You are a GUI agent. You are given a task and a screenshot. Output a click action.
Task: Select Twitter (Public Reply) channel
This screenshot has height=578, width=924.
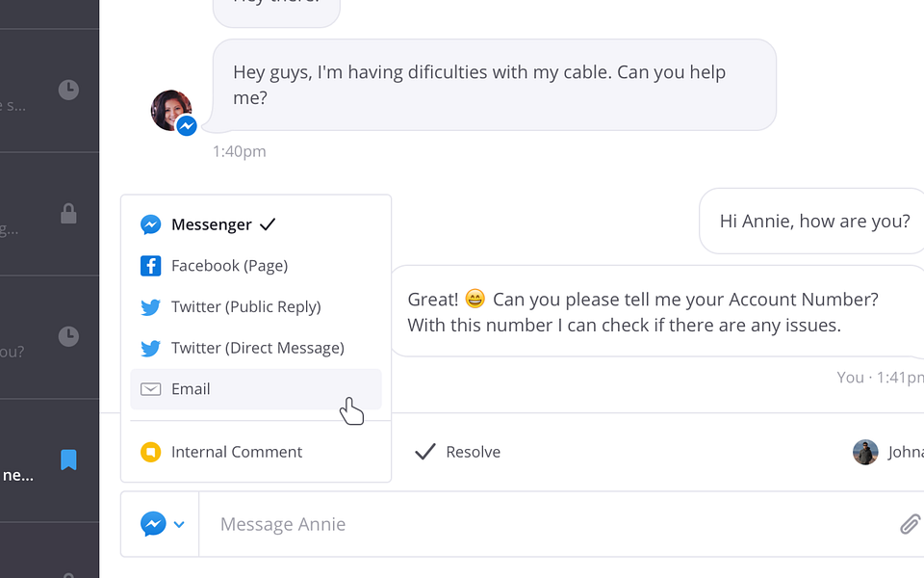point(245,307)
